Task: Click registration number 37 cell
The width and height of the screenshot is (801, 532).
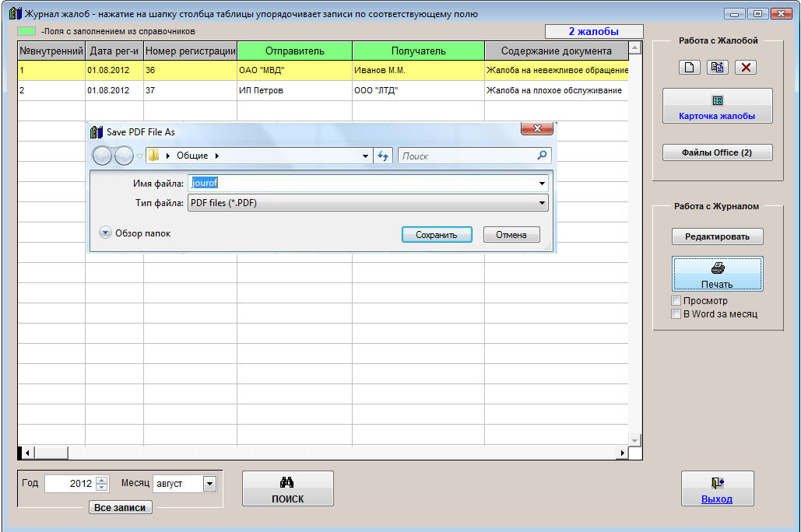Action: click(x=191, y=90)
